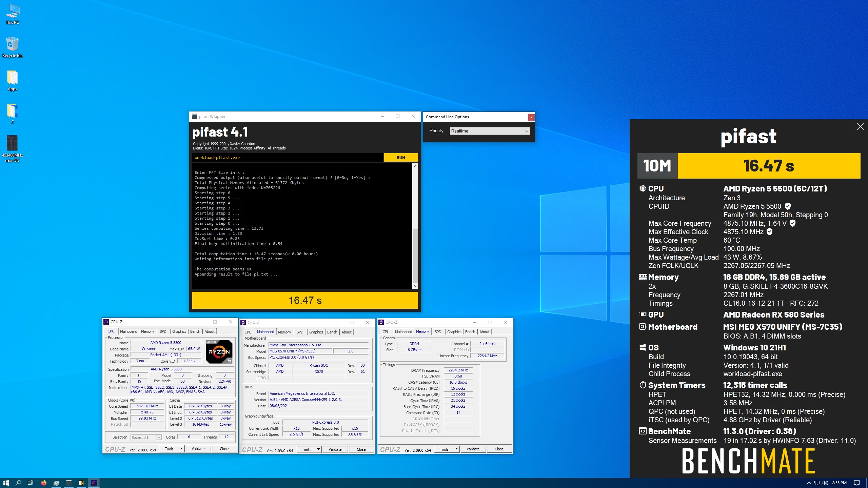Click the app icon of CPU-Z Mainboard window
The image size is (868, 488).
[243, 323]
